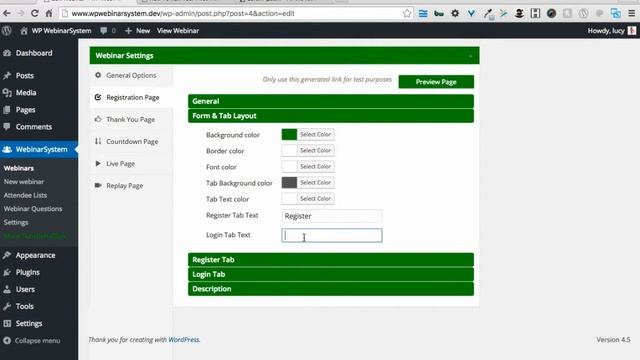
Task: Click the browser back arrow
Action: pos(7,13)
